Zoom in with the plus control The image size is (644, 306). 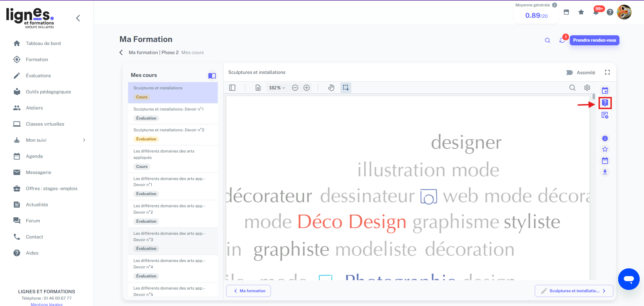[x=307, y=87]
